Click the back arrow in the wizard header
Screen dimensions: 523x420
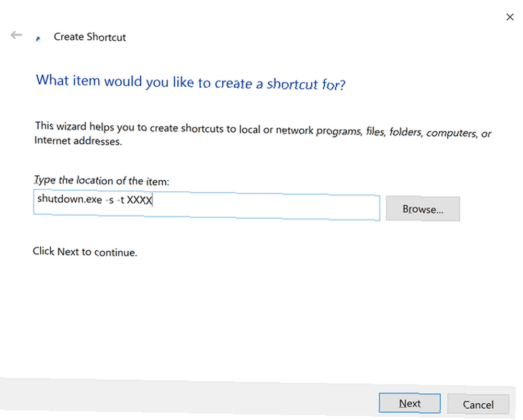[16, 34]
